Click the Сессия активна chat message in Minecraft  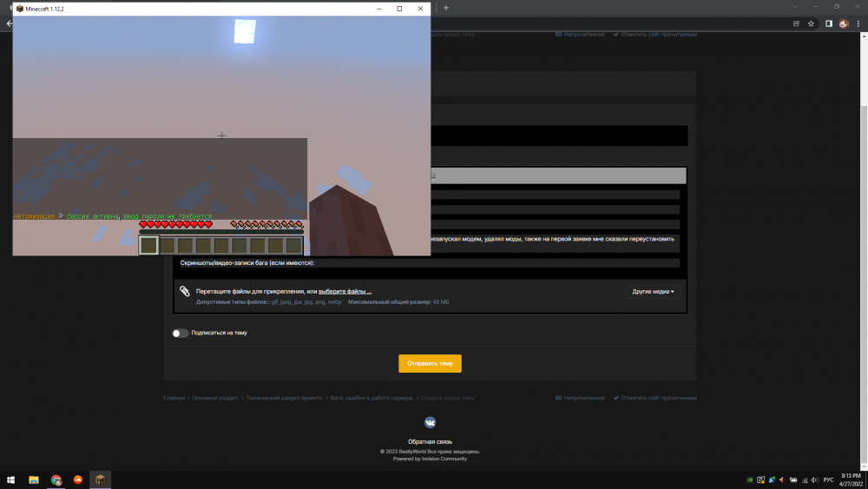pos(140,216)
